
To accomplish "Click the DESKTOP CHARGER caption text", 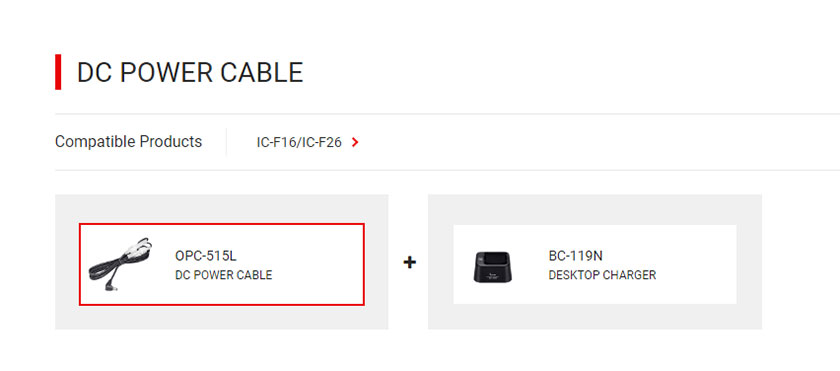I will (x=602, y=275).
